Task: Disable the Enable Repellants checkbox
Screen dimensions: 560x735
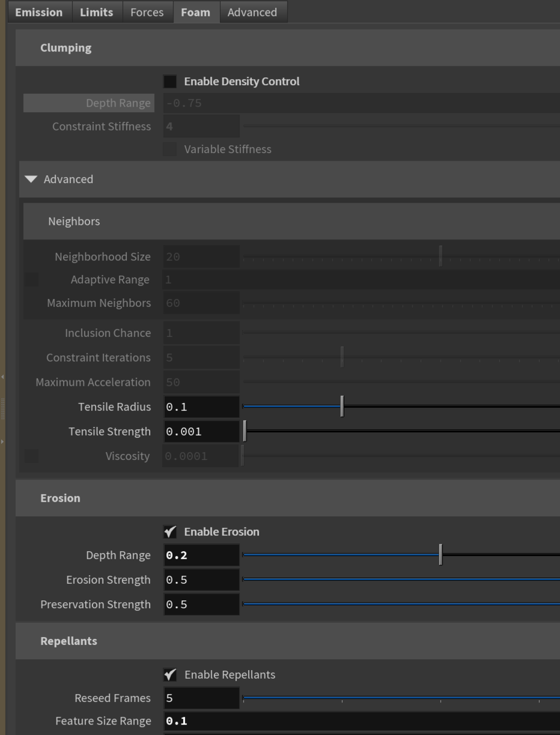Action: pyautogui.click(x=170, y=674)
